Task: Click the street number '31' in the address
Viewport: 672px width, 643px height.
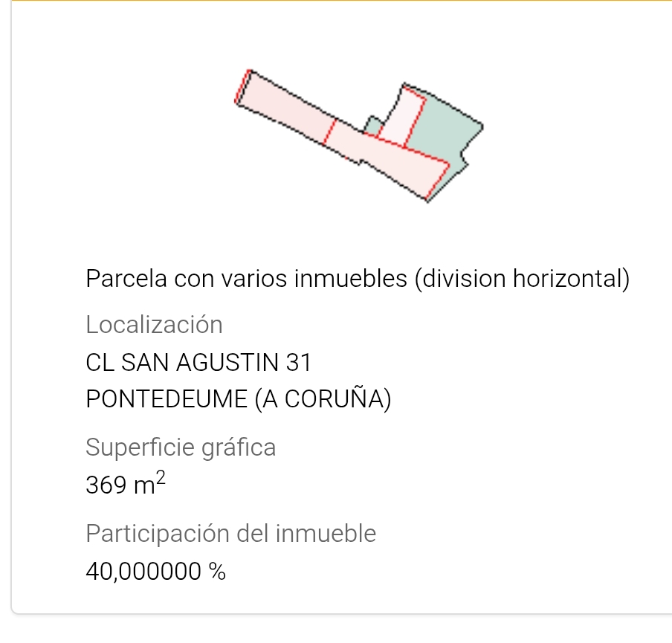Action: (298, 363)
